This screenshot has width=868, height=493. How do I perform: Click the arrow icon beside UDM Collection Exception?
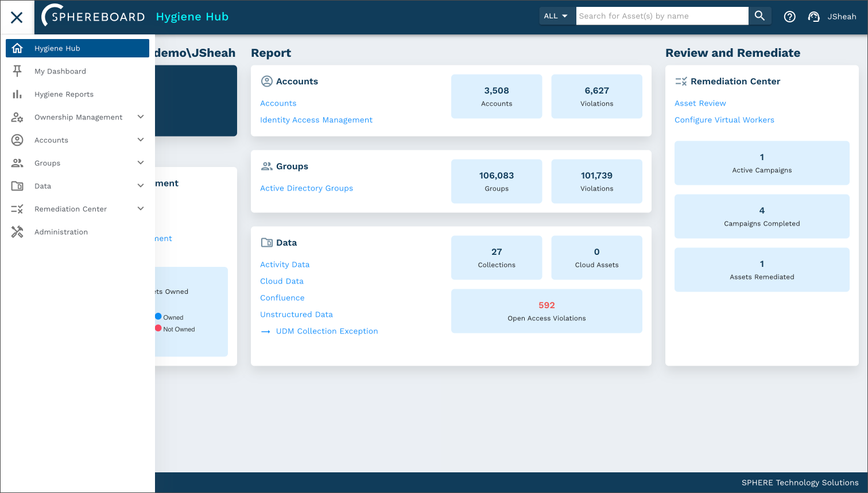(266, 332)
